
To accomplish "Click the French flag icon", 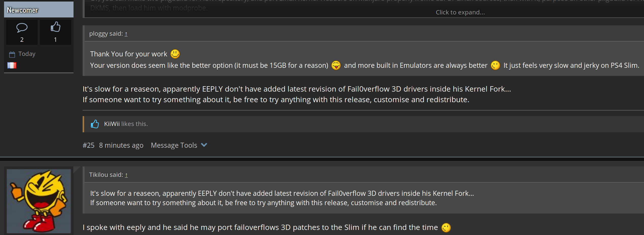I will point(12,66).
